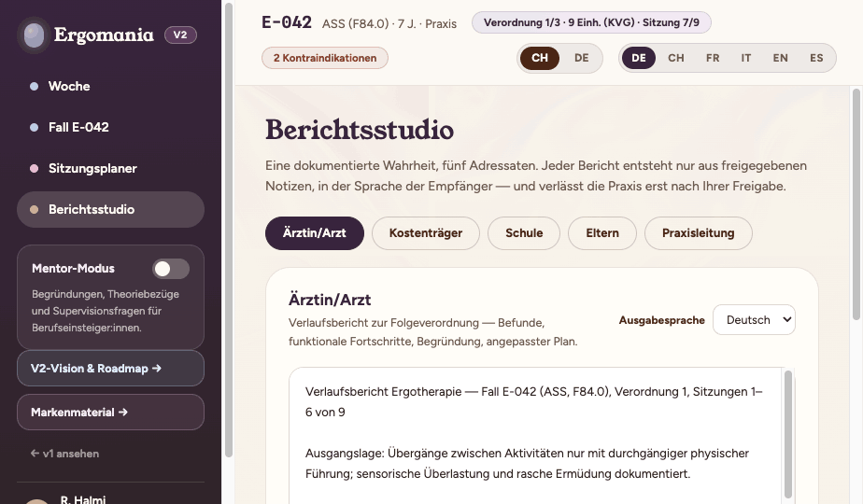Click the Verordnung 1/3 status pill
Image resolution: width=863 pixels, height=504 pixels.
point(591,22)
